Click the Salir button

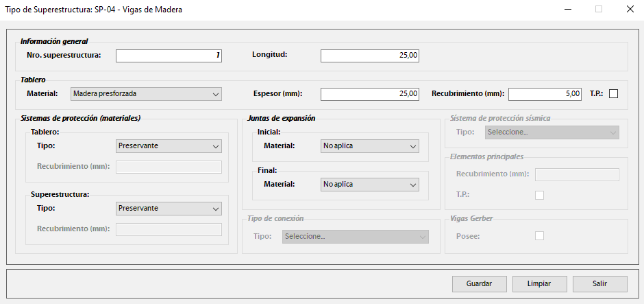[600, 283]
